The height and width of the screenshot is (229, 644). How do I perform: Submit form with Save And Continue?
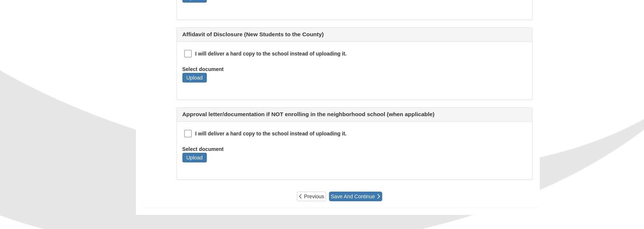click(355, 196)
